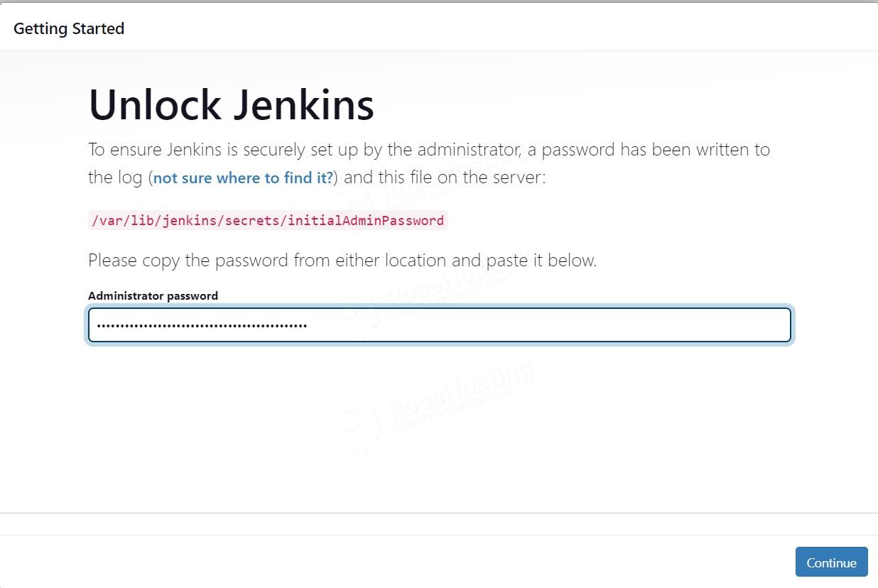Select the blue Continue control at bottom right

(x=831, y=562)
